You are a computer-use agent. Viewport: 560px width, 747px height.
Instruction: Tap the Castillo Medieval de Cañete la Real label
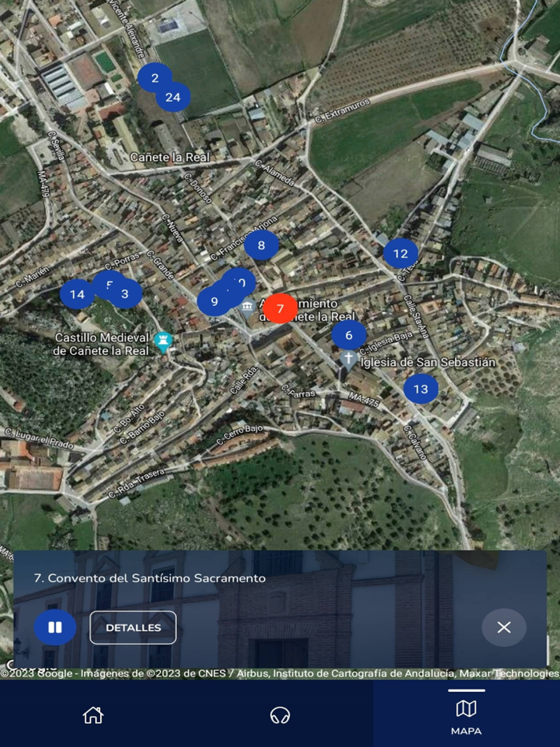[x=102, y=344]
